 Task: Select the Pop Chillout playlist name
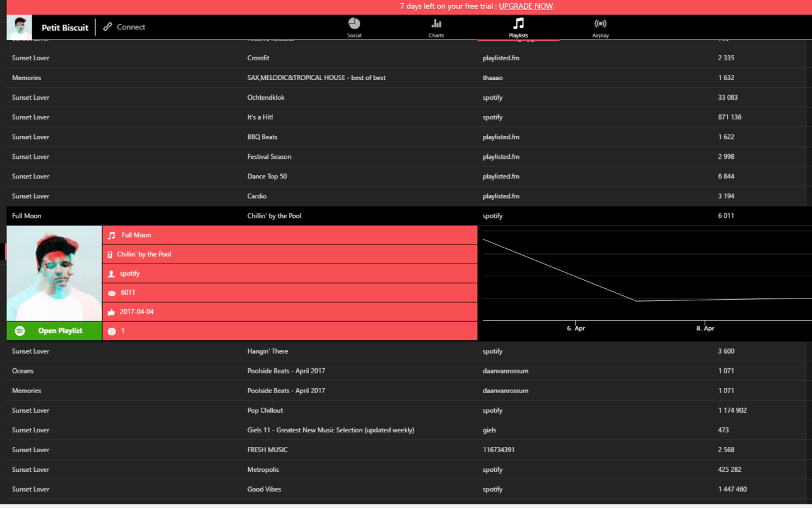(x=265, y=410)
